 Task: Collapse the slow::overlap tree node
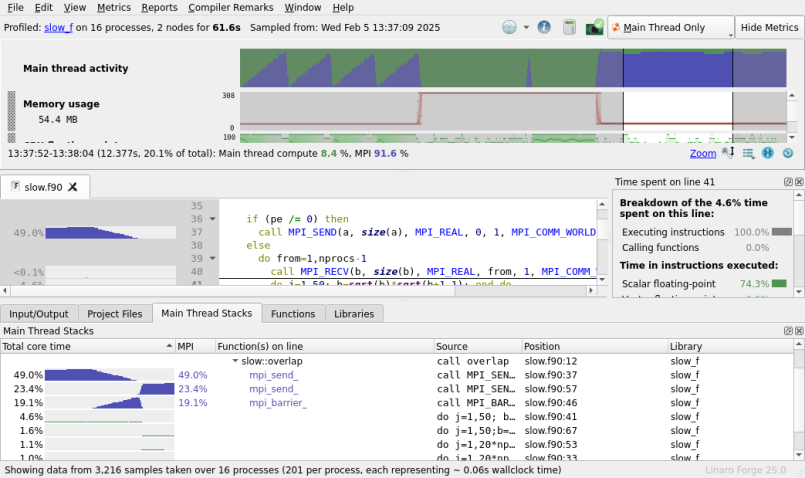[x=235, y=361]
